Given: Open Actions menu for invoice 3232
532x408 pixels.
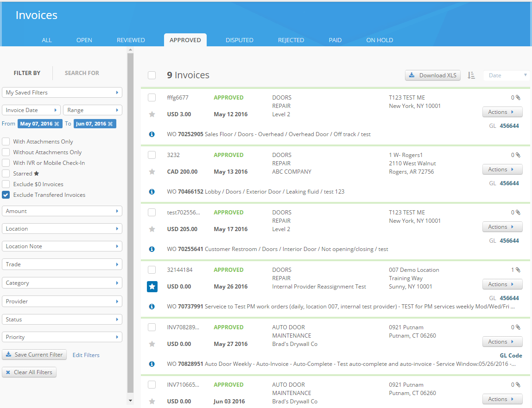Looking at the screenshot, I should (502, 169).
